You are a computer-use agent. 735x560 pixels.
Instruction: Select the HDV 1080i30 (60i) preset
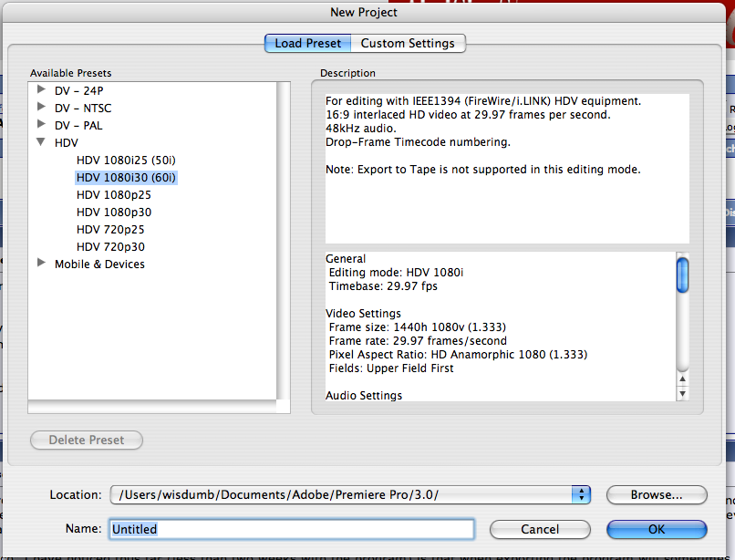click(x=126, y=178)
